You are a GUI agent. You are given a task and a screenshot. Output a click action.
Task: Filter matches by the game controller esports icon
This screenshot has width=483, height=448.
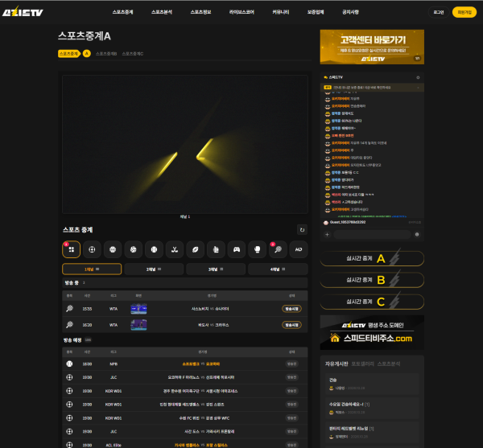[237, 249]
